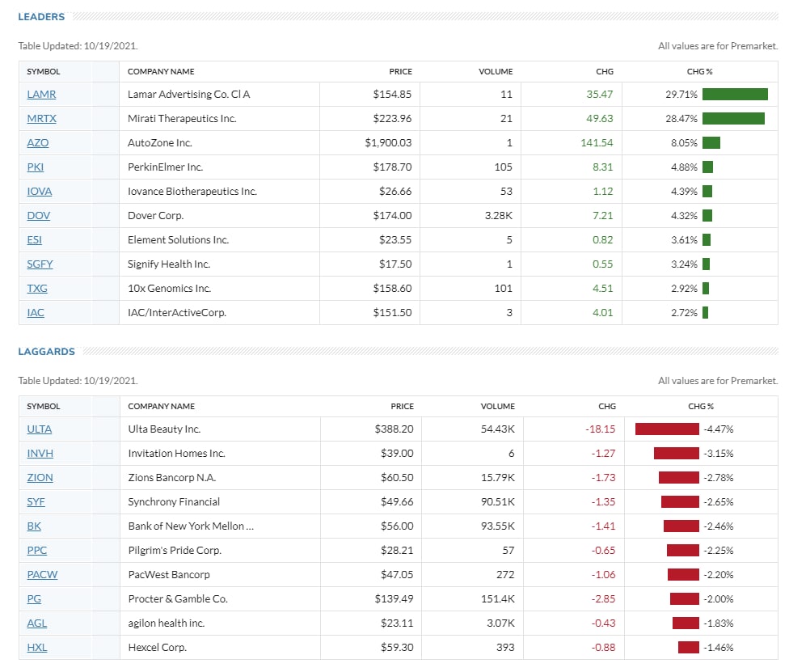Select the Ulta Beauty change value -18.15

tap(601, 429)
